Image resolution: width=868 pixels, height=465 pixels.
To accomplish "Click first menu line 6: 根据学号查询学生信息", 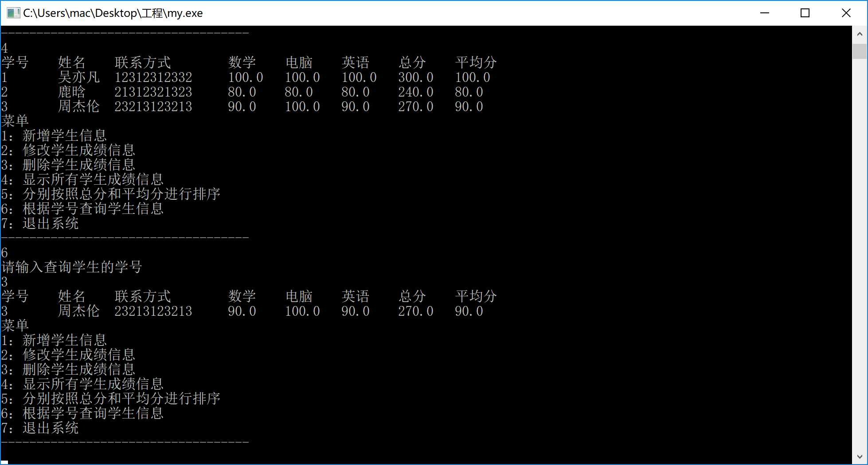I will click(x=82, y=209).
